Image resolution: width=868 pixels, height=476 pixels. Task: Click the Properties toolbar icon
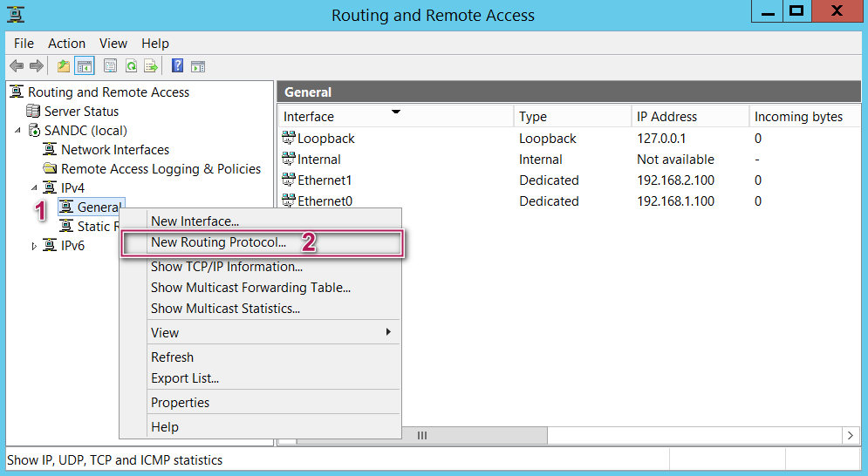tap(110, 65)
